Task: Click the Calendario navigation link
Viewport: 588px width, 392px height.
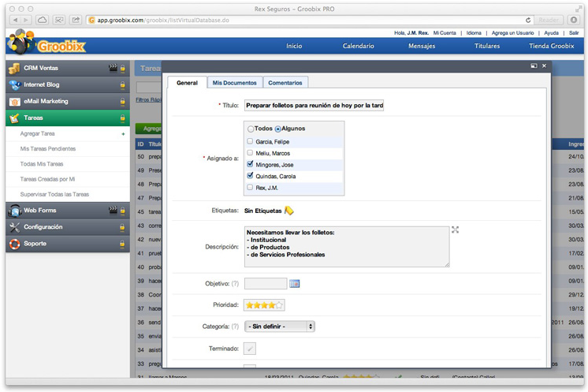Action: point(358,47)
